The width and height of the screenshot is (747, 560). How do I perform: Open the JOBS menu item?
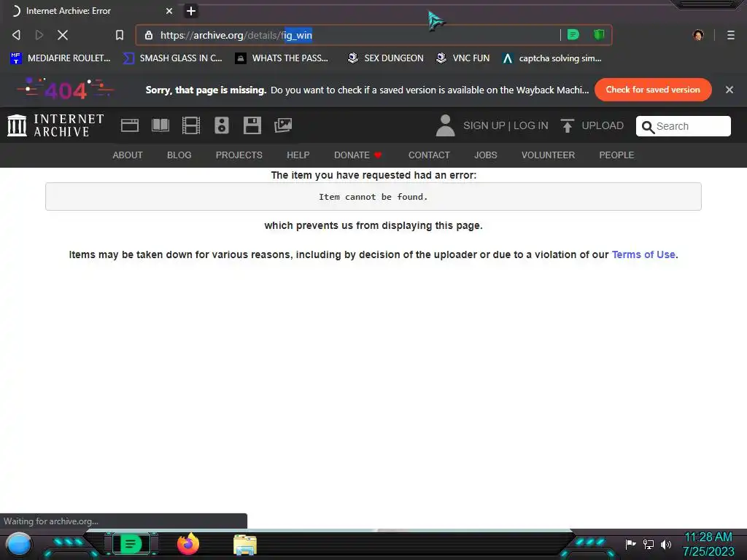pyautogui.click(x=485, y=155)
